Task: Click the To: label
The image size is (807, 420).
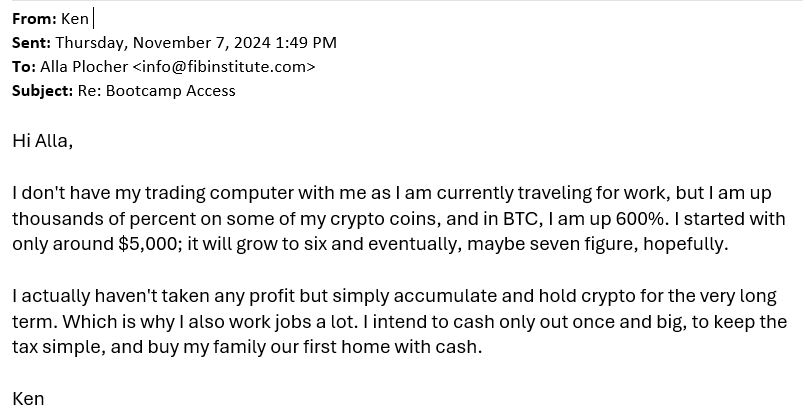Action: [24, 67]
